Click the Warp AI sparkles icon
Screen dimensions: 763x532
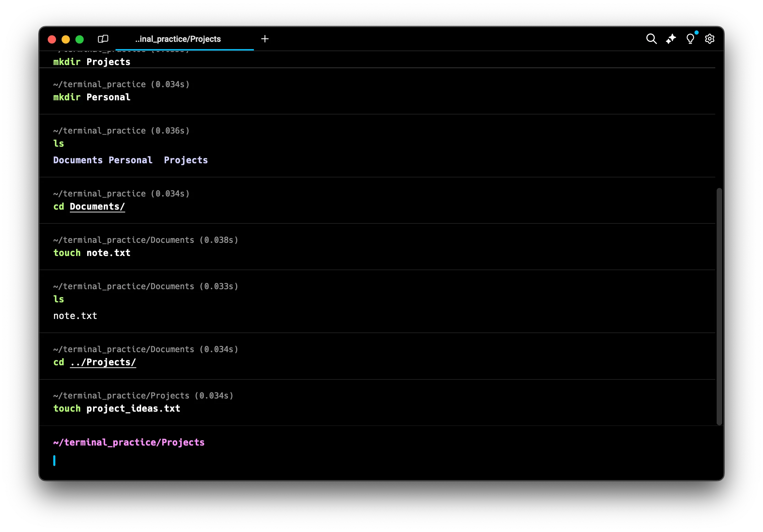[x=671, y=39]
